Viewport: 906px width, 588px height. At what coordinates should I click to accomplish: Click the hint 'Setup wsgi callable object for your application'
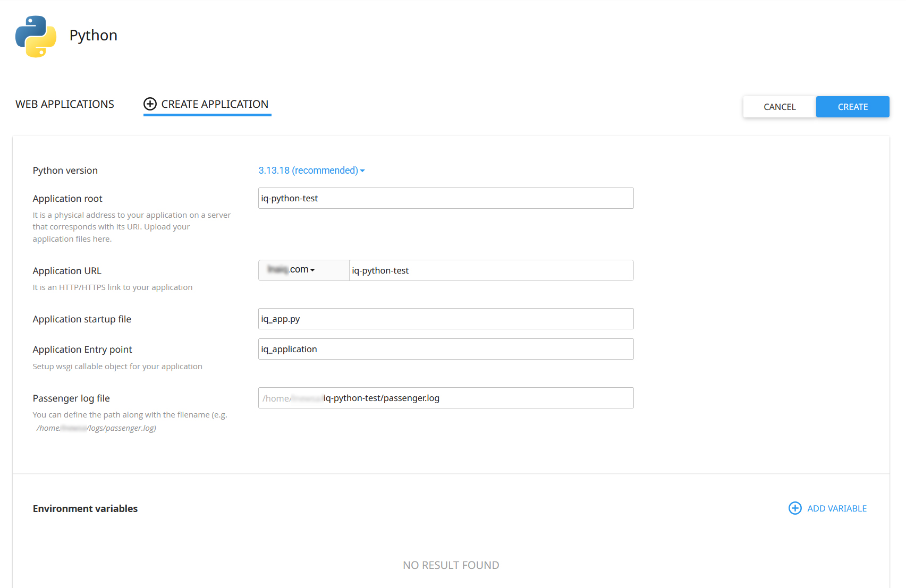[117, 367]
